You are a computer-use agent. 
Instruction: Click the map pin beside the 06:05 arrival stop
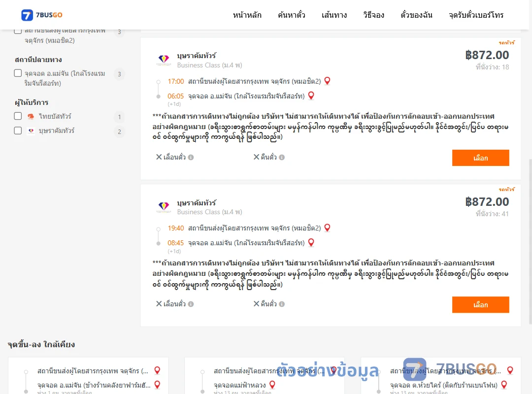click(x=311, y=96)
